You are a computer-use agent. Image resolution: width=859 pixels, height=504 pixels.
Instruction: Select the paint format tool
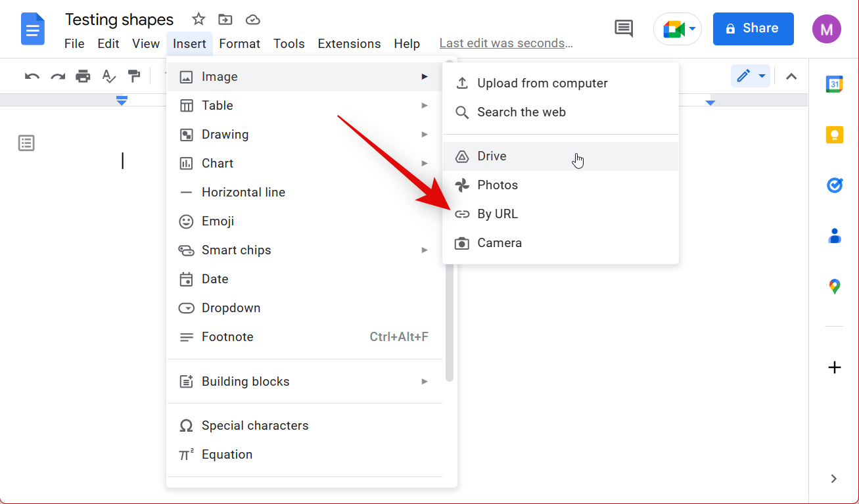point(134,76)
